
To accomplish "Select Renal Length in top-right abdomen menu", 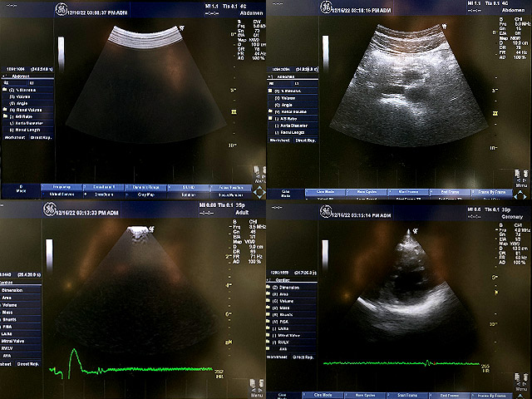I will click(x=293, y=132).
